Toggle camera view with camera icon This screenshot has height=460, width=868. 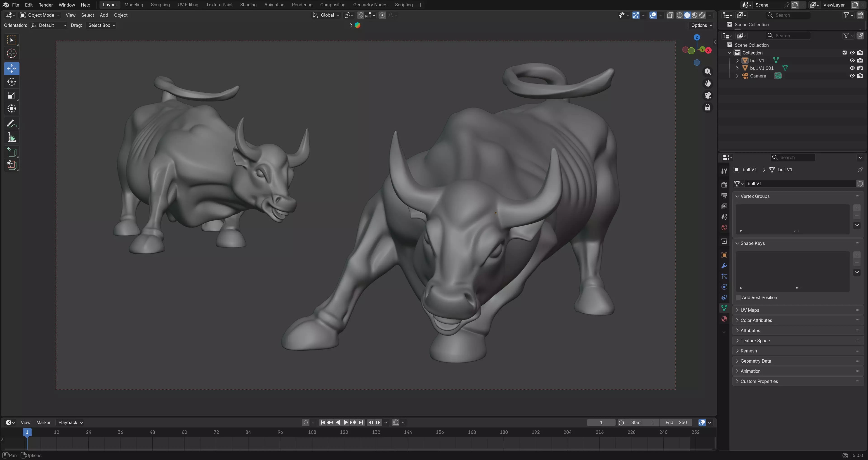tap(708, 96)
